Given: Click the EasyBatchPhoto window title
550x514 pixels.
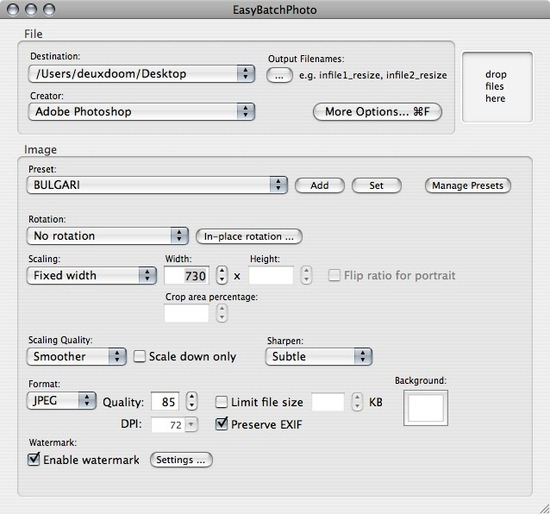Looking at the screenshot, I should pyautogui.click(x=275, y=10).
